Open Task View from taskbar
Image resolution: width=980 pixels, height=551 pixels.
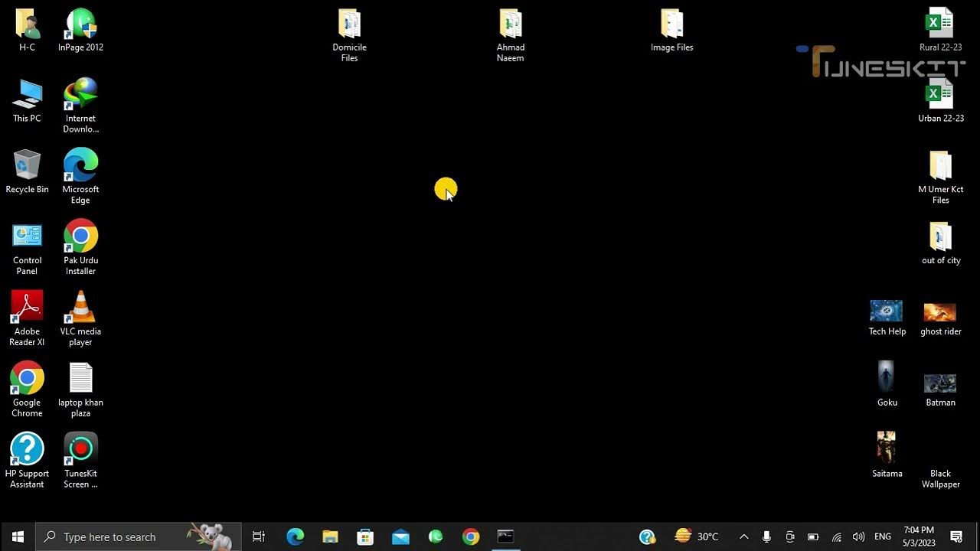pyautogui.click(x=259, y=536)
